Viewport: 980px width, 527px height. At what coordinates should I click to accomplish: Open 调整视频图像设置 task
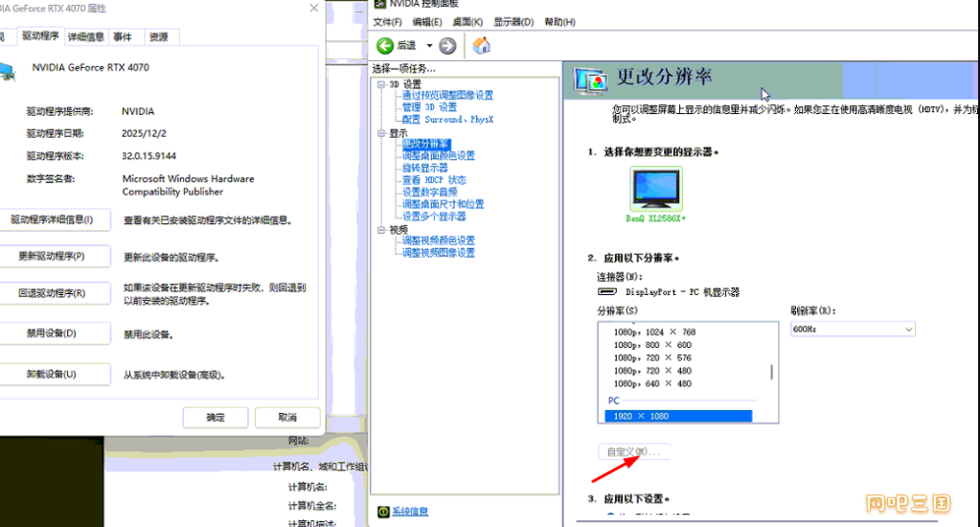tap(438, 253)
